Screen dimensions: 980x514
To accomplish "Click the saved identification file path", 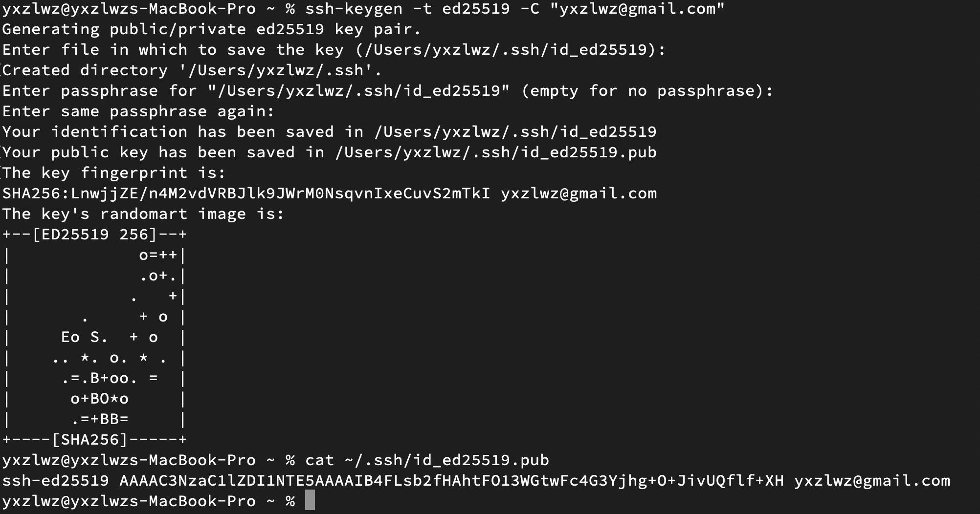I will (x=515, y=132).
